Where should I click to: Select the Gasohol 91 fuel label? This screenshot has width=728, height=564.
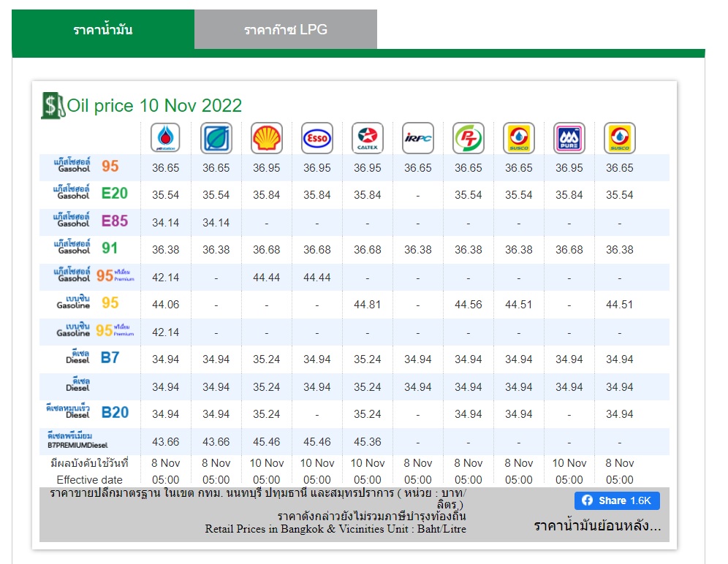tap(86, 248)
